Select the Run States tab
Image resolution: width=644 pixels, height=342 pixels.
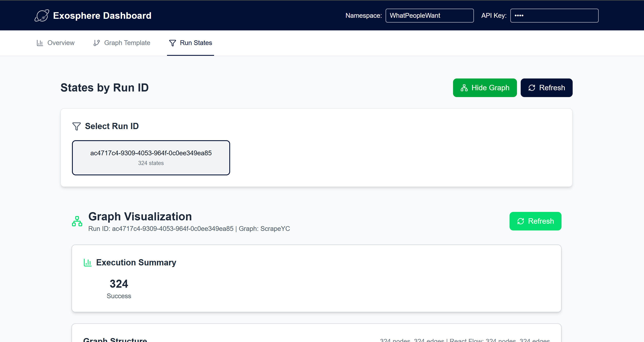coord(196,43)
